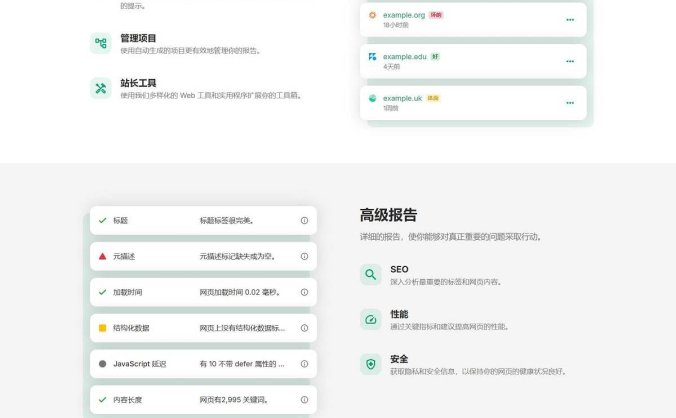
Task: Click the info icon in the 元描述 row
Action: pos(304,256)
